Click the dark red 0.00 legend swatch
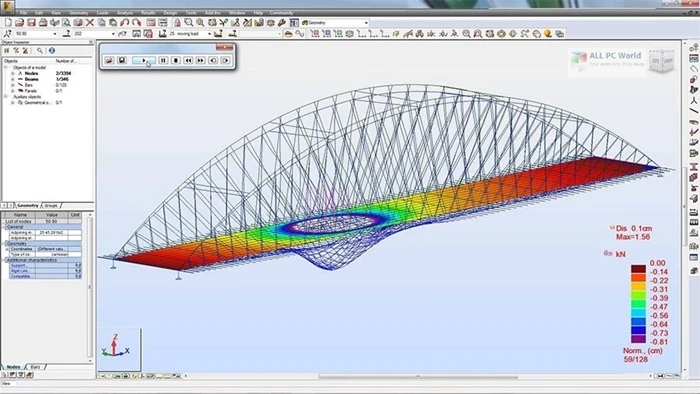 pyautogui.click(x=638, y=269)
